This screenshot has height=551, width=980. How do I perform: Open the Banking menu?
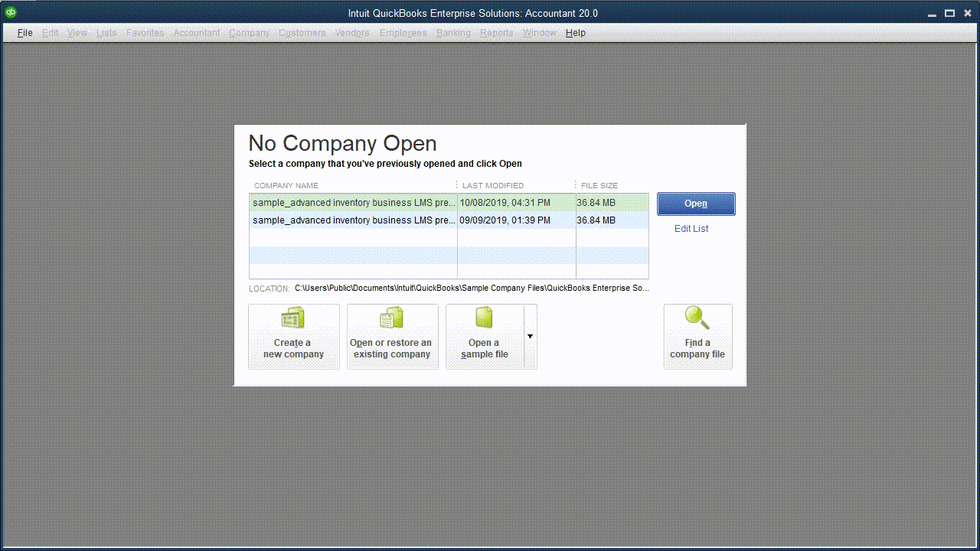pyautogui.click(x=453, y=33)
